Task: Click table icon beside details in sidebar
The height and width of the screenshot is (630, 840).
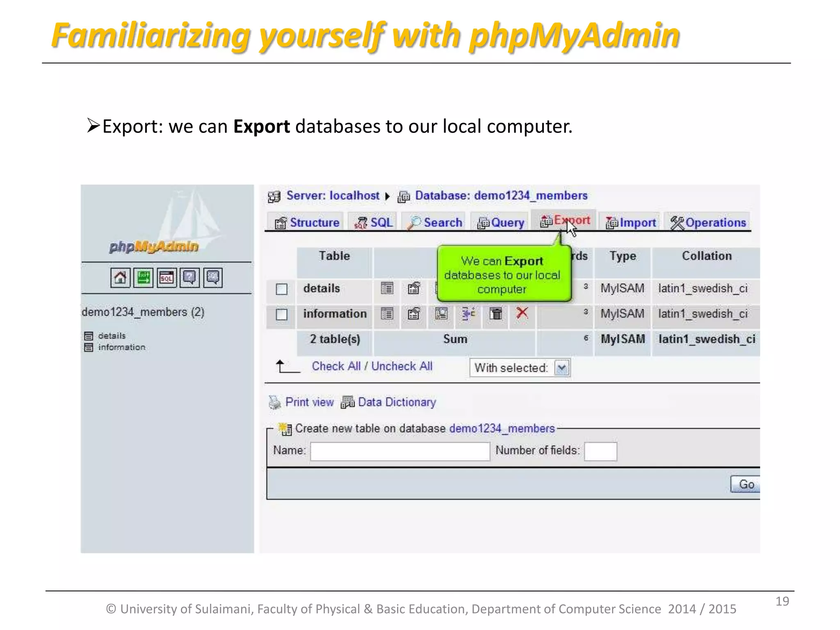Action: [x=89, y=336]
